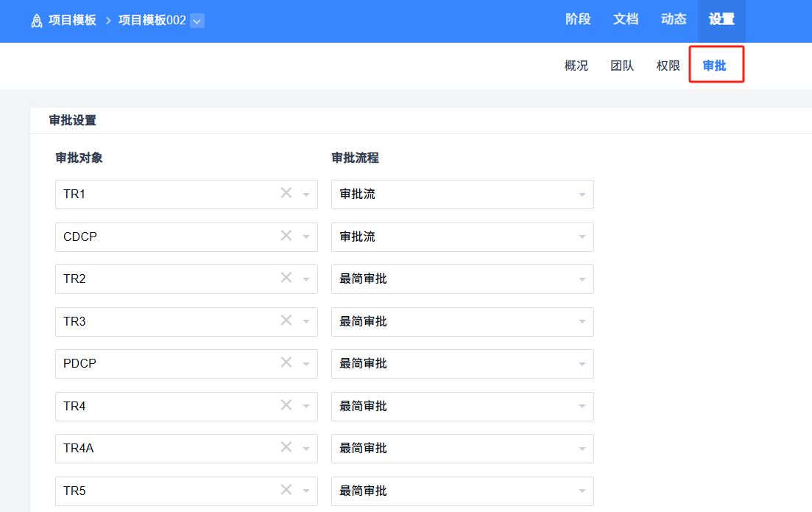The image size is (812, 512).
Task: Clear the TR4A approval object field
Action: [x=286, y=447]
